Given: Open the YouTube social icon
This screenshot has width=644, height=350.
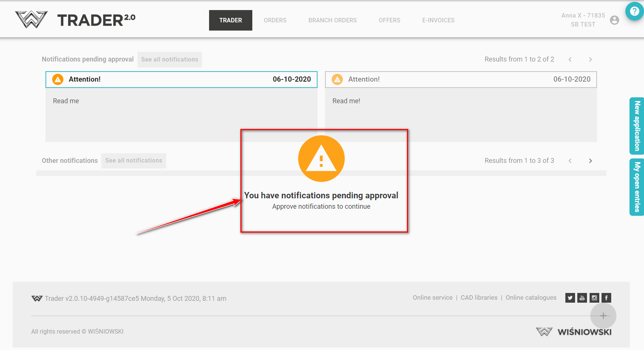Looking at the screenshot, I should 582,298.
